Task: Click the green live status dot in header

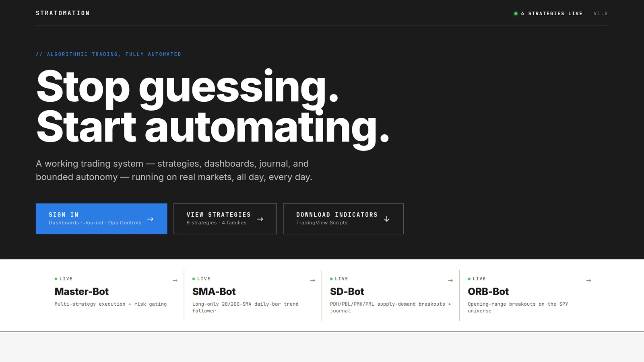Action: 516,14
